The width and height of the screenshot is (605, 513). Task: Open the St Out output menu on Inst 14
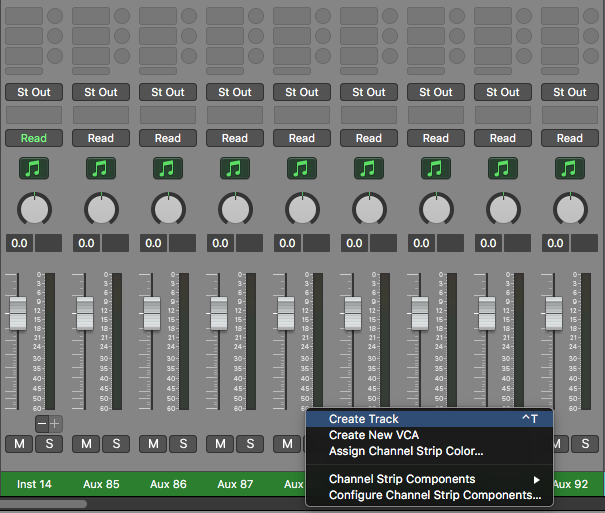(34, 92)
